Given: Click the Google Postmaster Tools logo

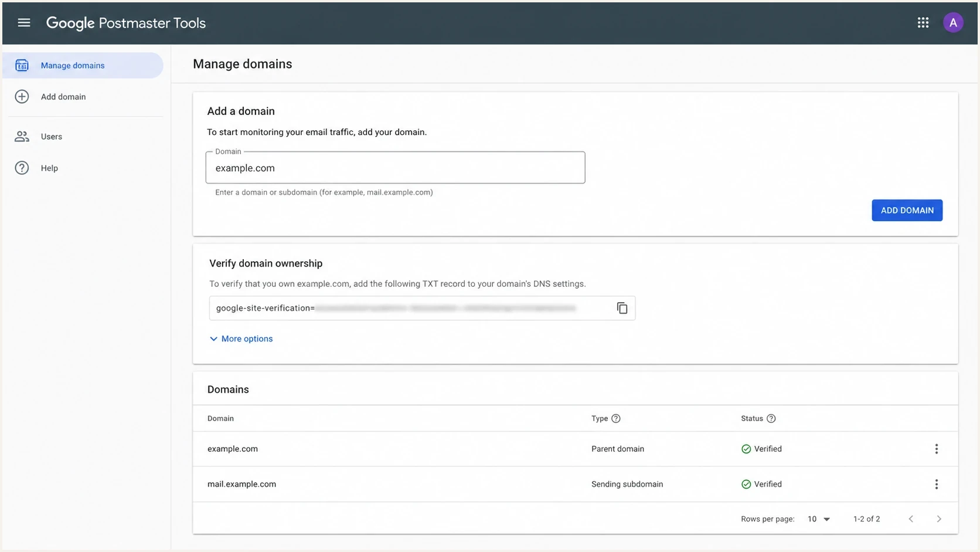Looking at the screenshot, I should pyautogui.click(x=126, y=23).
